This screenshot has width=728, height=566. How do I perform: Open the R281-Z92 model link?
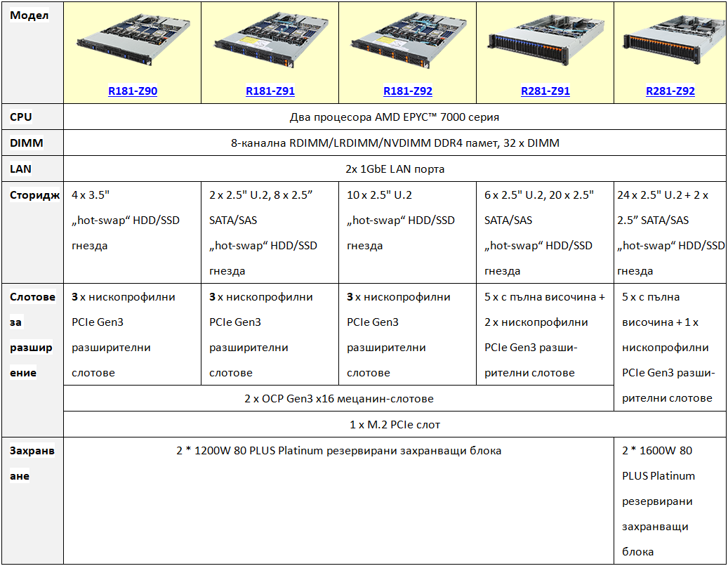pyautogui.click(x=670, y=91)
